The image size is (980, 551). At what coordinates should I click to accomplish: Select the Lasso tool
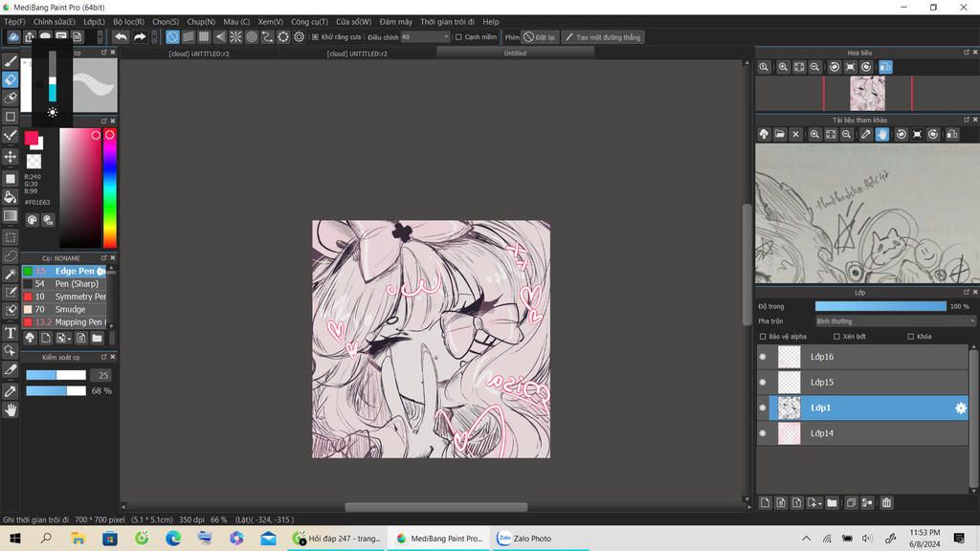pyautogui.click(x=10, y=256)
